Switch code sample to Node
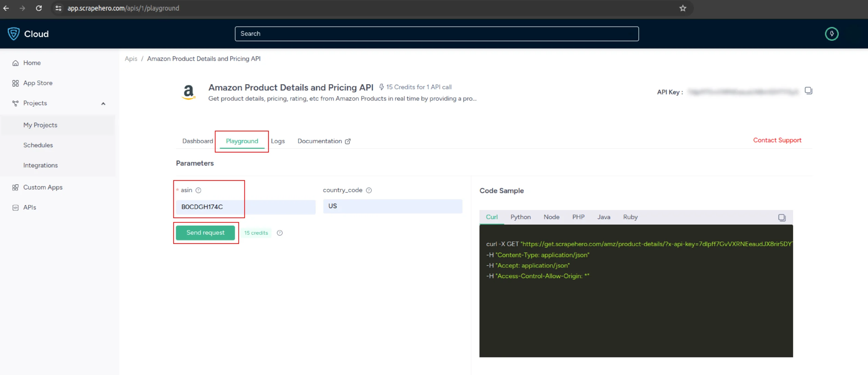The image size is (868, 375). (551, 217)
